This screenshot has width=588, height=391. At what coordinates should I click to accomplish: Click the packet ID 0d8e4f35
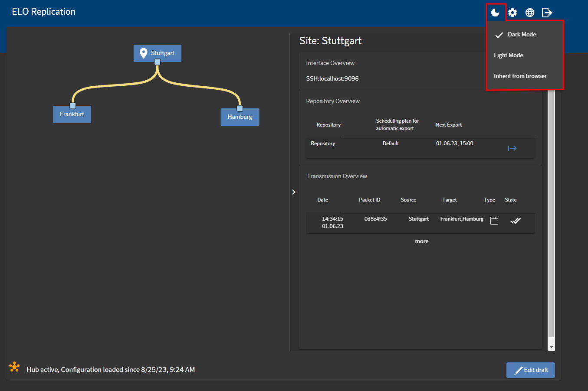coord(376,219)
